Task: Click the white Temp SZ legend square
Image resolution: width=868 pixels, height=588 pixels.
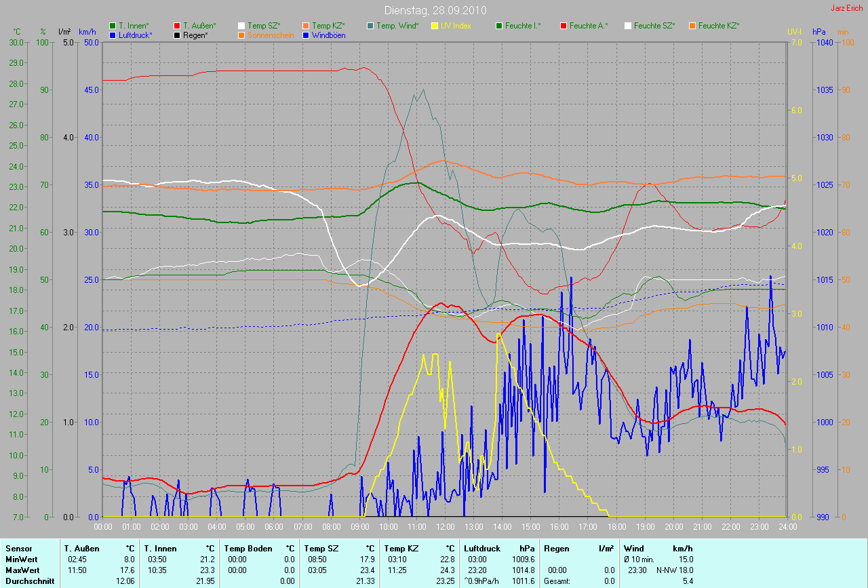Action: click(x=241, y=26)
